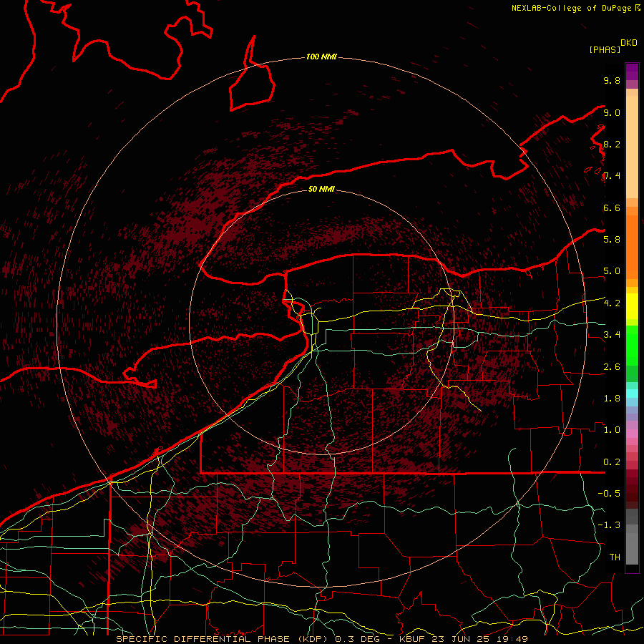Pick the purple band at color bar top
This screenshot has width=644, height=644.
(x=632, y=72)
